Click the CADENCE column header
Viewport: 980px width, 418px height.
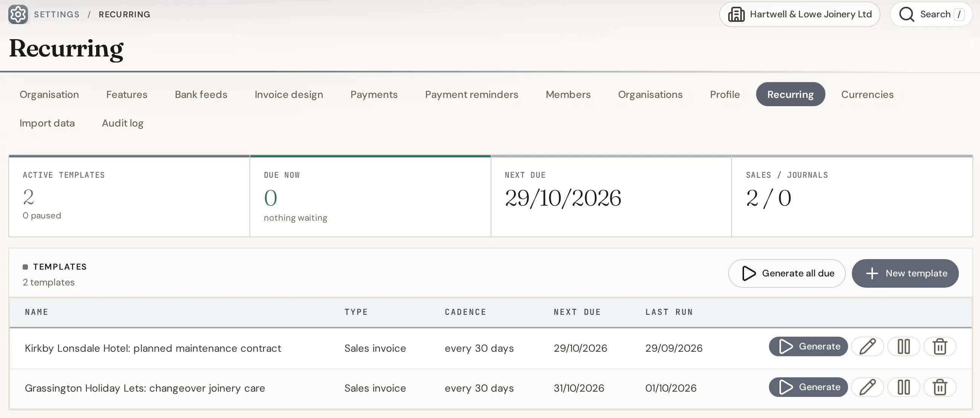click(x=465, y=312)
